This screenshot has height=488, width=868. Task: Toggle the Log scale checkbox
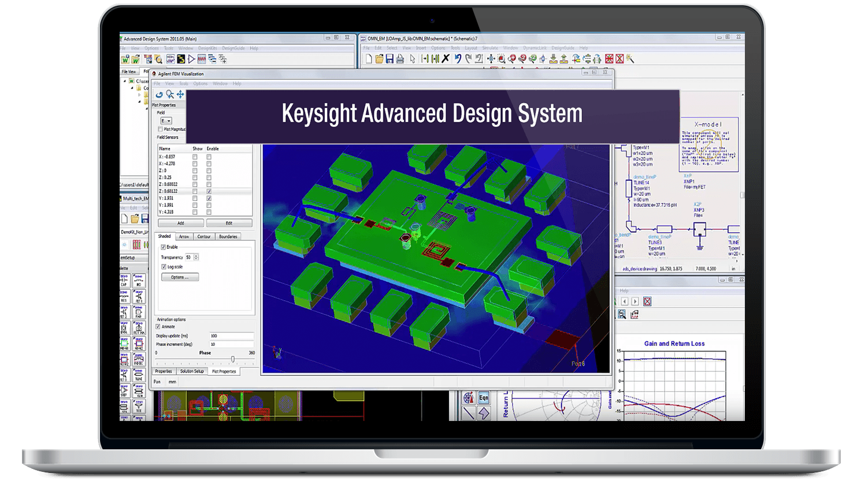[x=164, y=267]
